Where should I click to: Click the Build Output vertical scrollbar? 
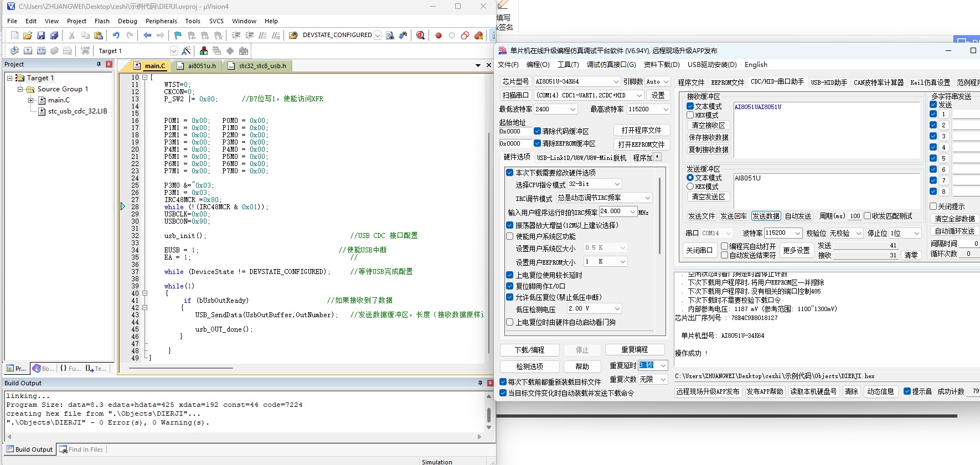[489, 412]
